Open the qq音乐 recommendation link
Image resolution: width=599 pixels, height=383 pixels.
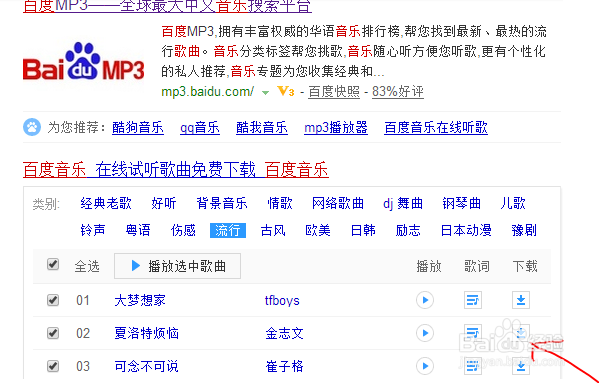[x=200, y=128]
